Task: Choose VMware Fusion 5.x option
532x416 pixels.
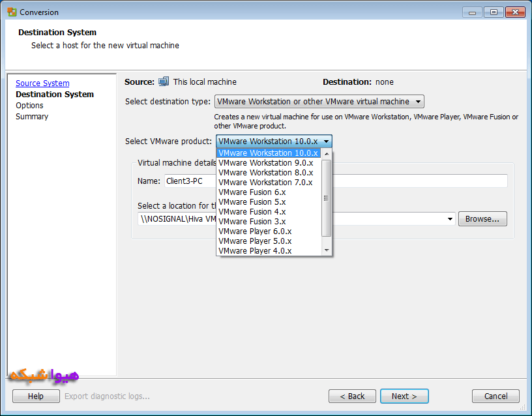Action: coord(252,202)
